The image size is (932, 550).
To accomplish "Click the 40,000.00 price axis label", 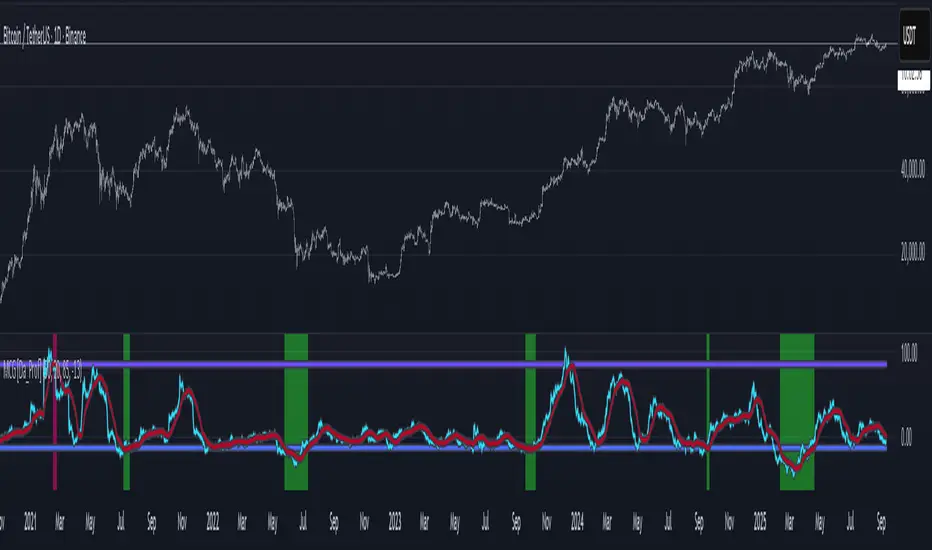I will (913, 170).
